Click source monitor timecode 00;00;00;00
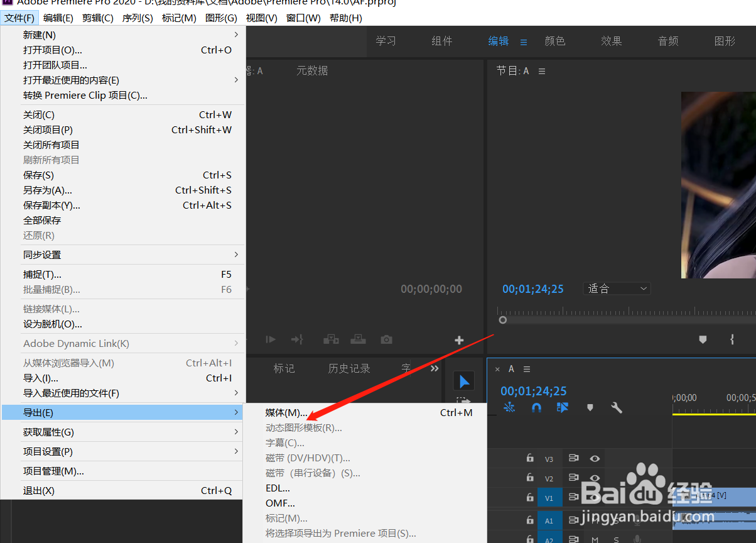Image resolution: width=756 pixels, height=543 pixels. (x=431, y=289)
